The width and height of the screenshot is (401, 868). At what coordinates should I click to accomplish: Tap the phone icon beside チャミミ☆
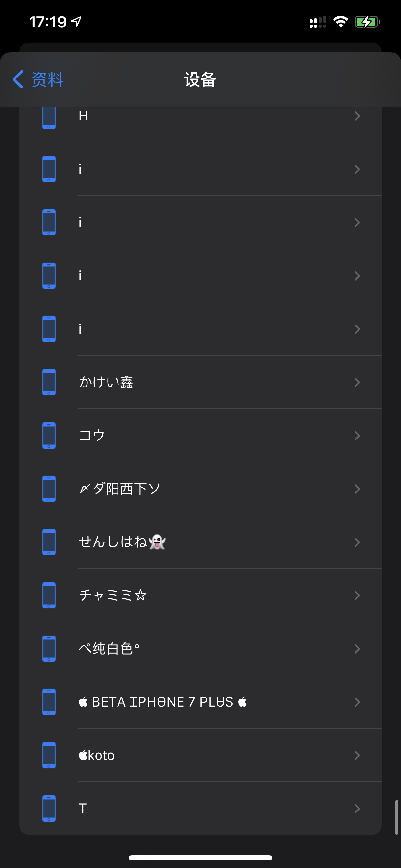click(x=49, y=595)
